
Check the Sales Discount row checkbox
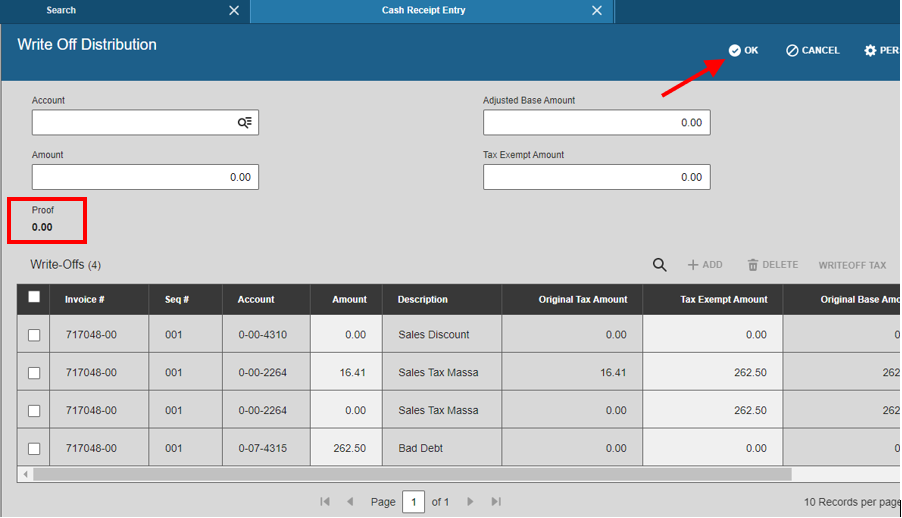[34, 335]
